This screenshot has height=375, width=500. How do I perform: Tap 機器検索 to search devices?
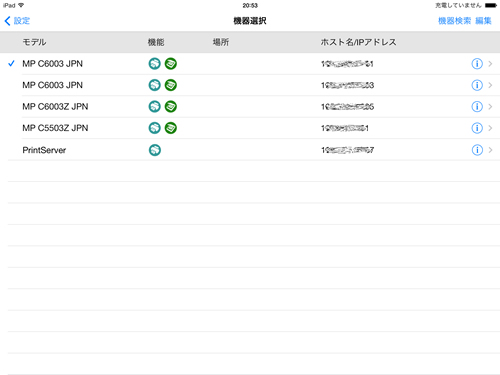pyautogui.click(x=454, y=21)
